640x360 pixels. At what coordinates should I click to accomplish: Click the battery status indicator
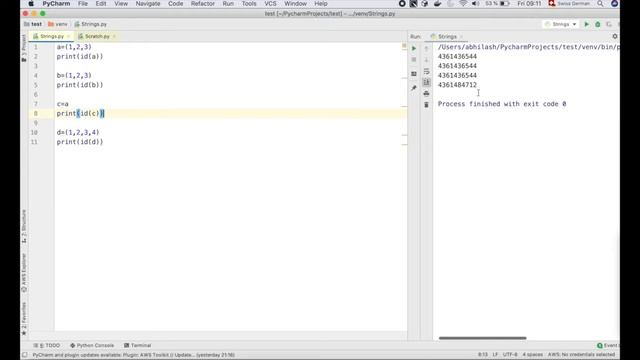(x=497, y=4)
